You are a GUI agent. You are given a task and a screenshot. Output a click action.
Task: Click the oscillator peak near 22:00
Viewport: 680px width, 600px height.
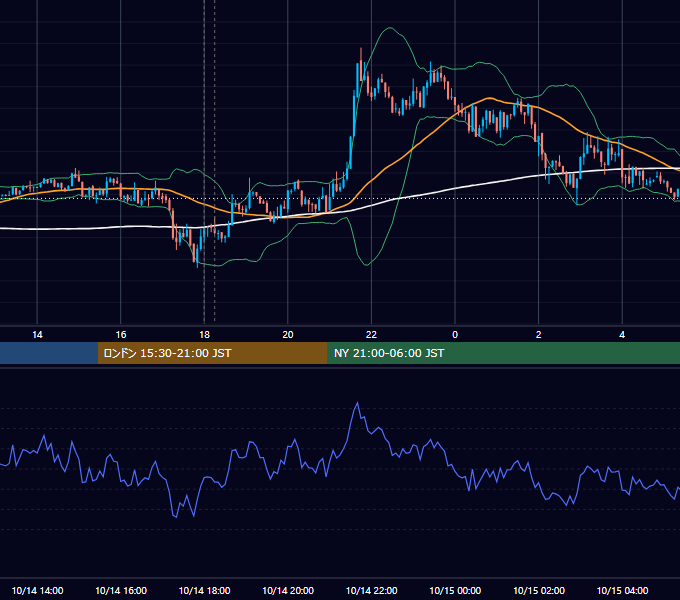pos(357,403)
